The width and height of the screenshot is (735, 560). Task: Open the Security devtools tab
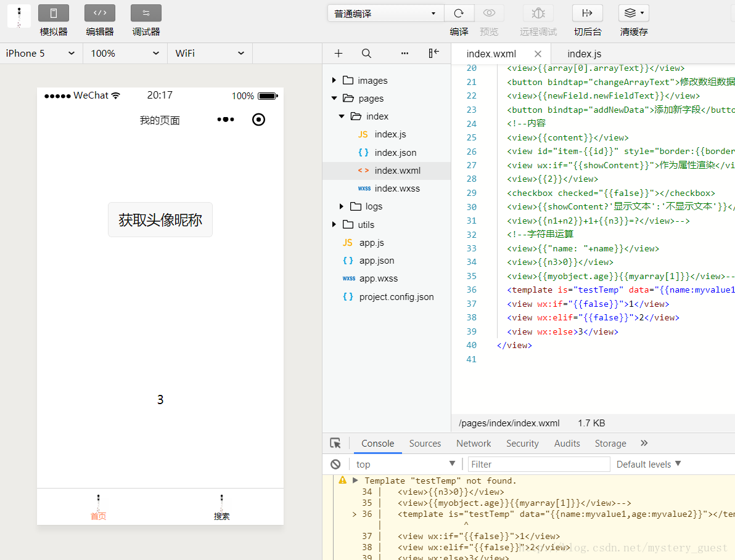point(522,444)
